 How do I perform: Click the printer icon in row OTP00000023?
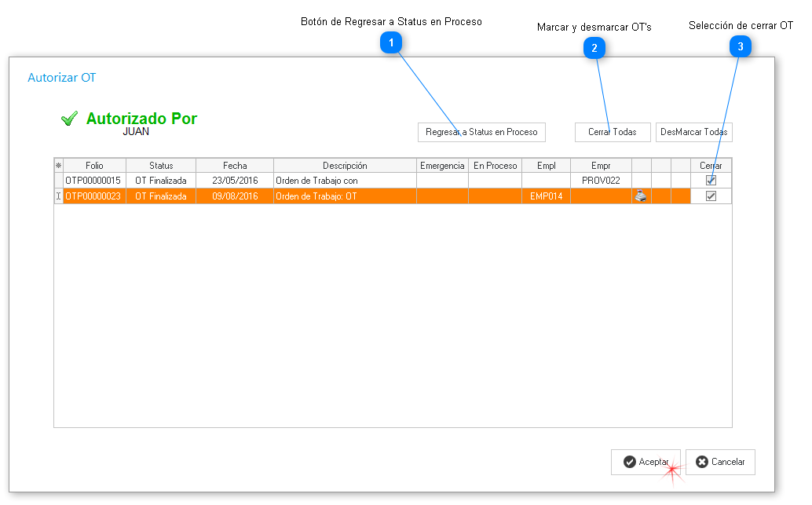click(641, 196)
